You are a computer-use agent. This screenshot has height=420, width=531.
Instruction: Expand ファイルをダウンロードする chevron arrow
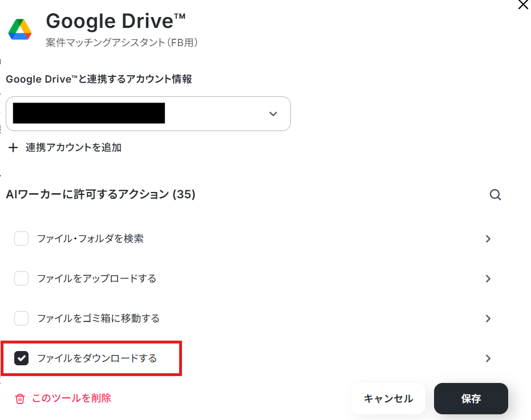click(x=488, y=358)
